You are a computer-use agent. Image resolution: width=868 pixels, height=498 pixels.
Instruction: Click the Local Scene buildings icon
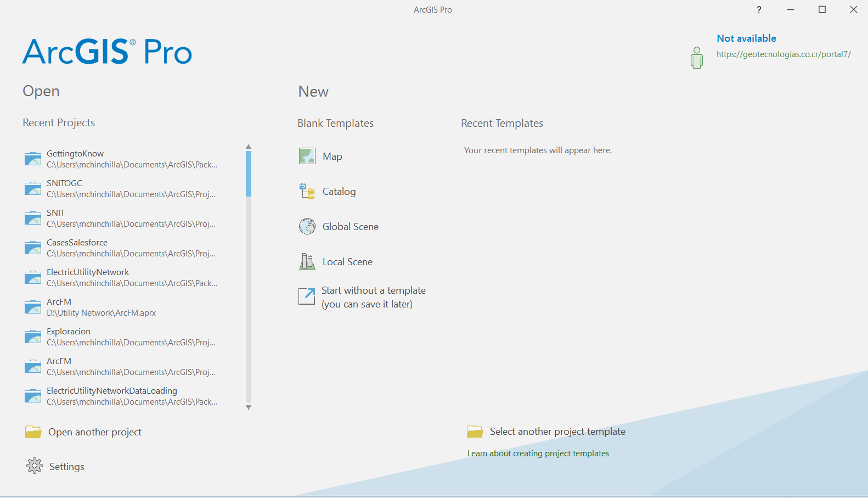pyautogui.click(x=307, y=261)
